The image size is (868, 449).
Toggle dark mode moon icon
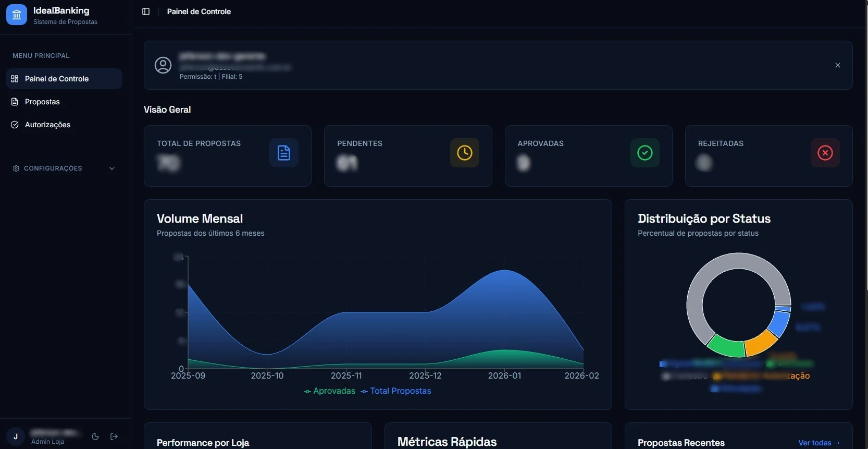tap(95, 436)
